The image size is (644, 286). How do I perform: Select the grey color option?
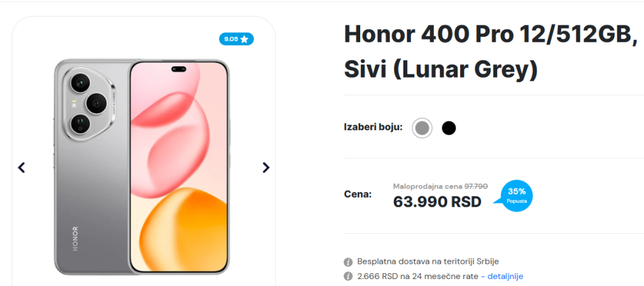[422, 128]
